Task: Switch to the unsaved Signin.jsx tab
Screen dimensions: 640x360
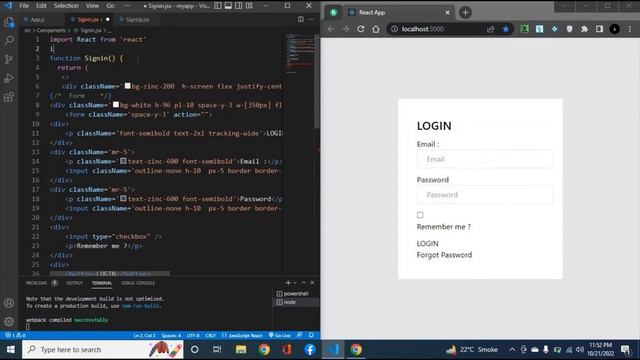Action: [90, 19]
